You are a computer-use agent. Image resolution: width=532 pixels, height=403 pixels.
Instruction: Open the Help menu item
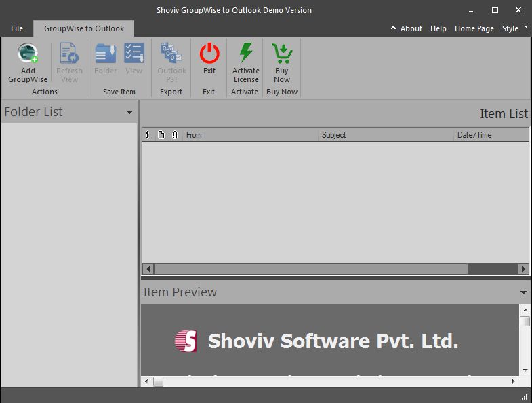[x=438, y=28]
